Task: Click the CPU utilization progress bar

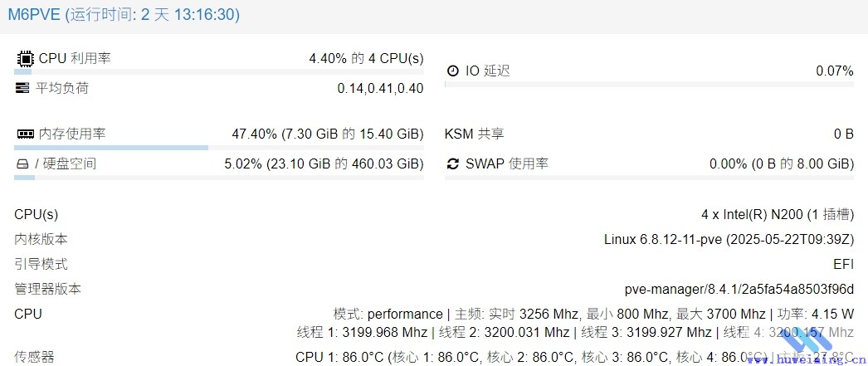Action: (x=219, y=71)
